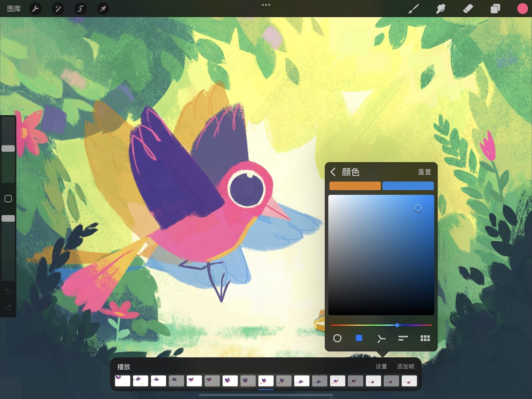This screenshot has width=532, height=399.
Task: Click the hue slider knob
Action: (397, 325)
